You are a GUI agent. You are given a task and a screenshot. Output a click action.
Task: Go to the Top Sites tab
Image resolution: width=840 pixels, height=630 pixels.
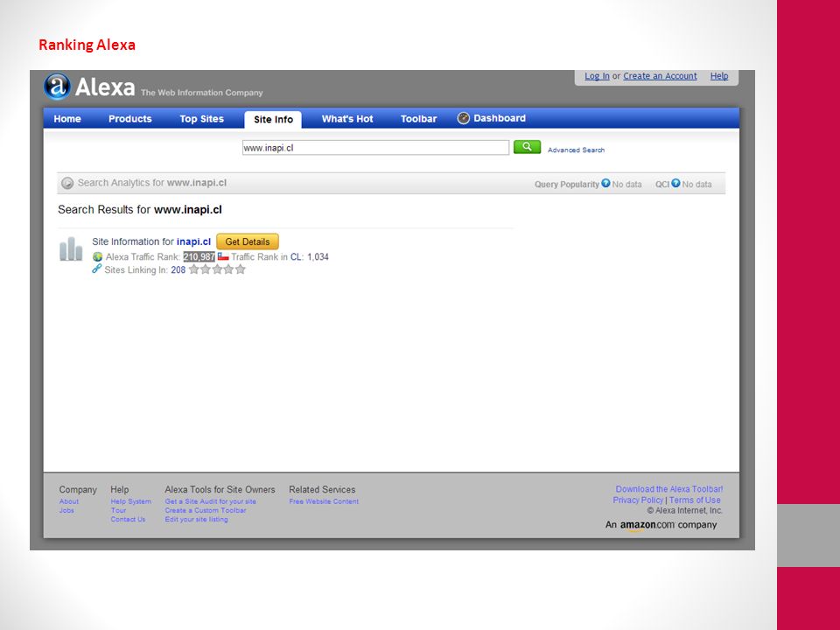(x=201, y=119)
